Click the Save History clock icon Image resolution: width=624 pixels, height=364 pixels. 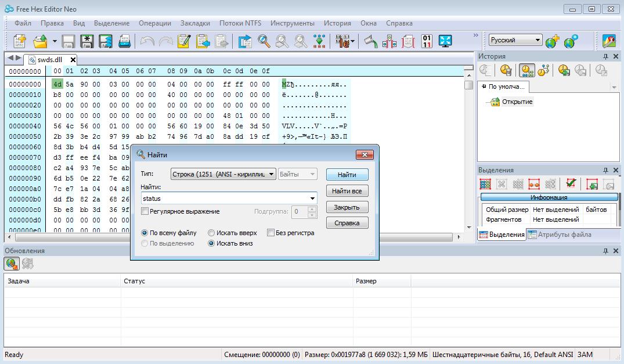click(564, 70)
